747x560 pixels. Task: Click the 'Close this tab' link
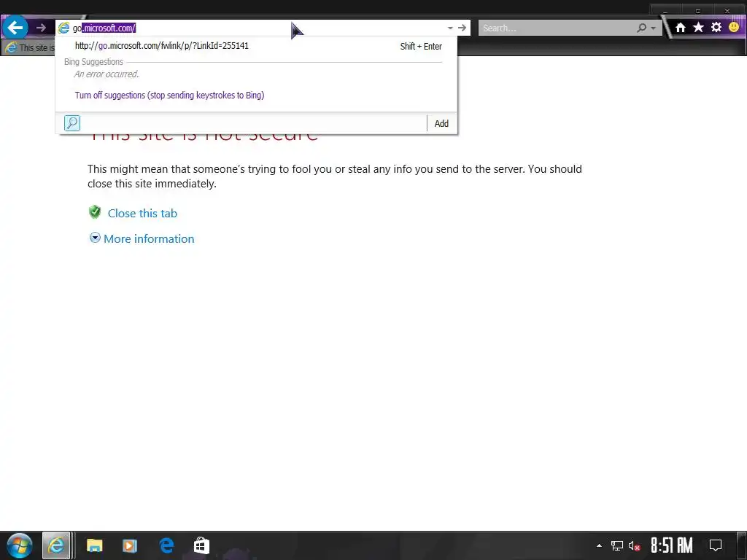pos(142,214)
